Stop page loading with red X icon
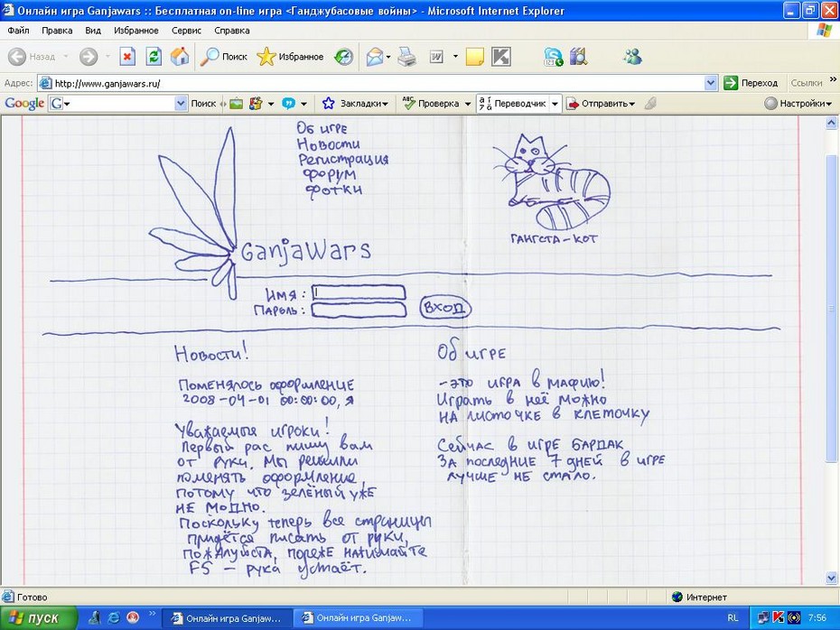This screenshot has width=840, height=630. 127,56
